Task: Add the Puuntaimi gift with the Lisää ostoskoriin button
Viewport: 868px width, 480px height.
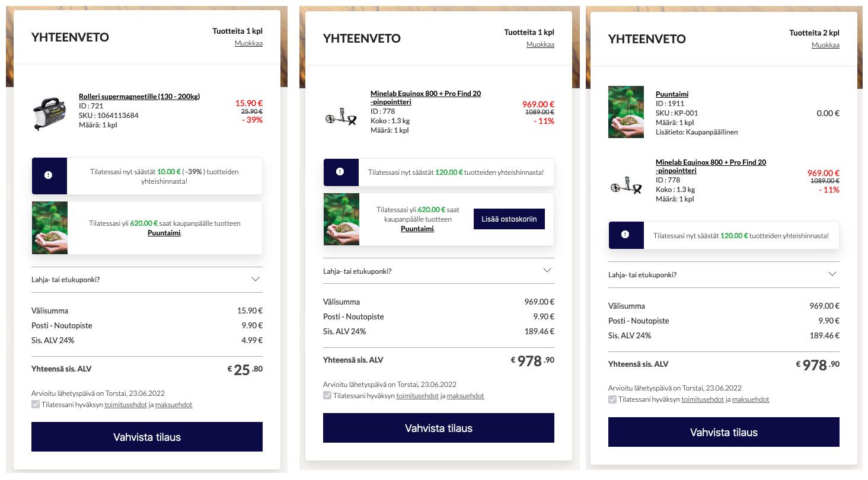Action: [x=509, y=219]
